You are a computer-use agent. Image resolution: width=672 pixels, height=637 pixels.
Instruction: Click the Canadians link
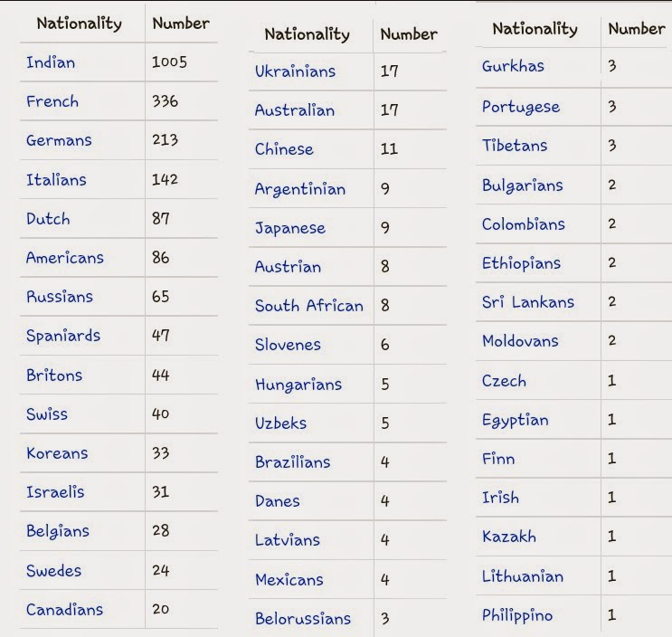coord(64,609)
